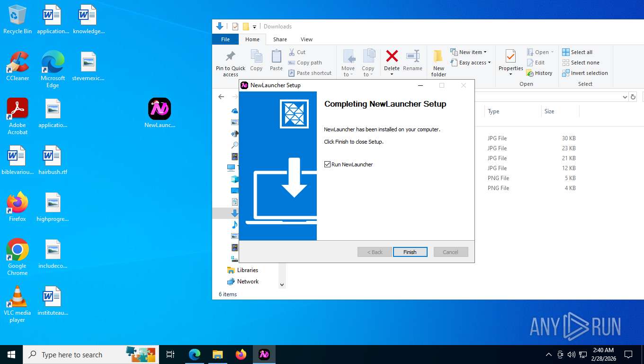Open Task View on the taskbar
Viewport: 644px width, 364px height.
coord(170,355)
